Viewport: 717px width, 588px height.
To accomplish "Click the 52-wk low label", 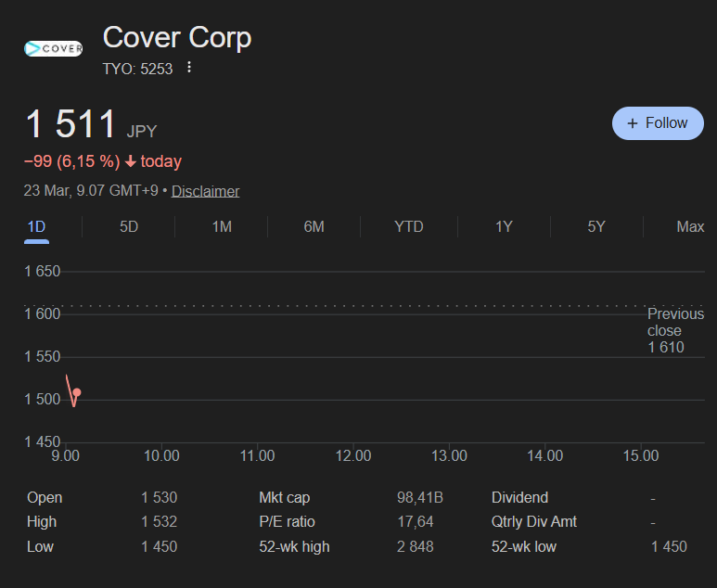I will pyautogui.click(x=523, y=546).
